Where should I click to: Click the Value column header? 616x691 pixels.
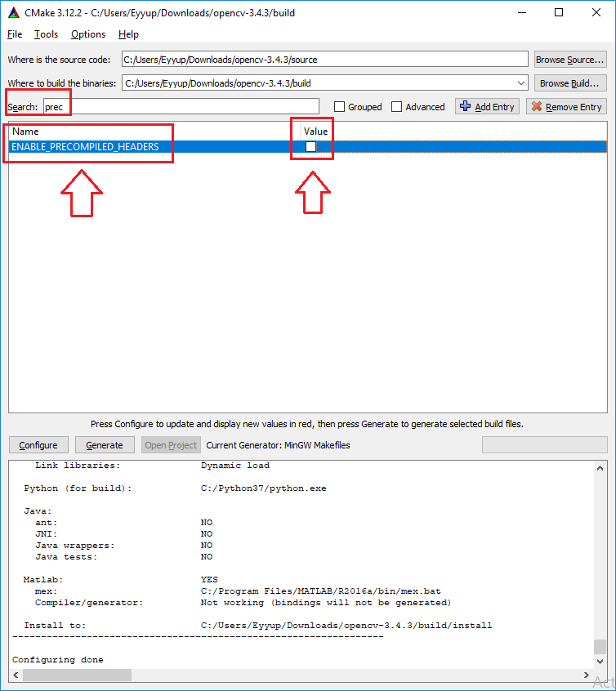(315, 132)
